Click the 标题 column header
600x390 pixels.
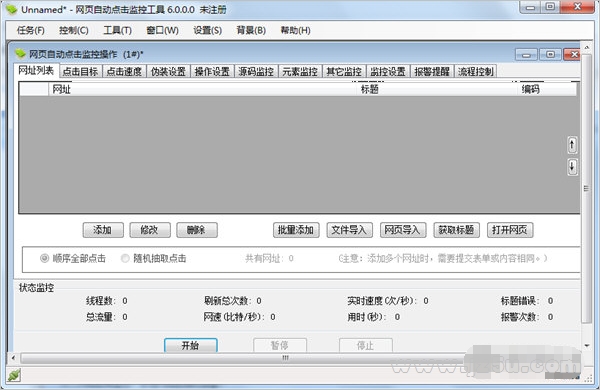pos(437,90)
